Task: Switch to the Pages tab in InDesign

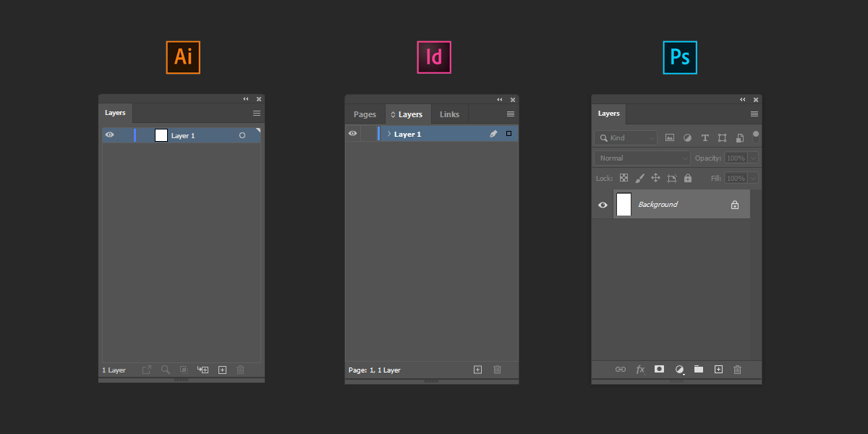Action: point(365,114)
